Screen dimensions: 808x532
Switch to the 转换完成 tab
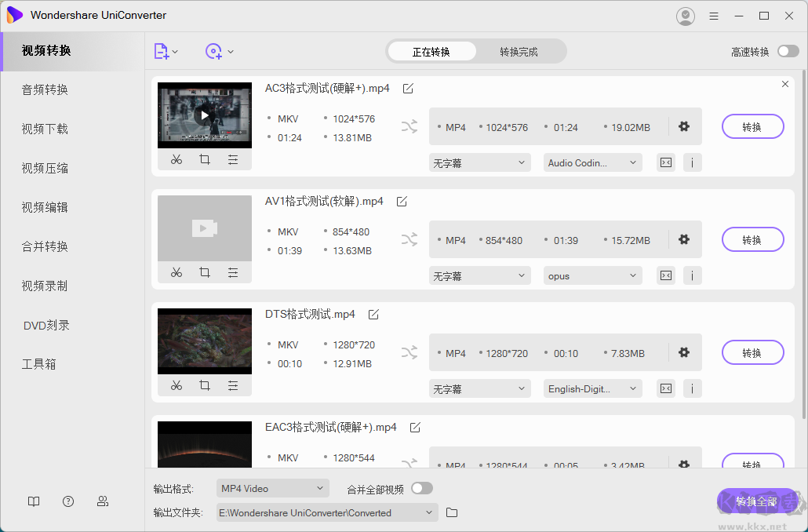(x=519, y=52)
